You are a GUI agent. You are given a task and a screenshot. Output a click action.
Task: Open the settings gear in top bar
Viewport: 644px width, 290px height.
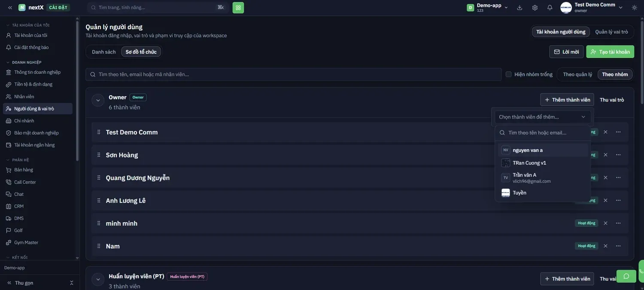click(x=535, y=7)
